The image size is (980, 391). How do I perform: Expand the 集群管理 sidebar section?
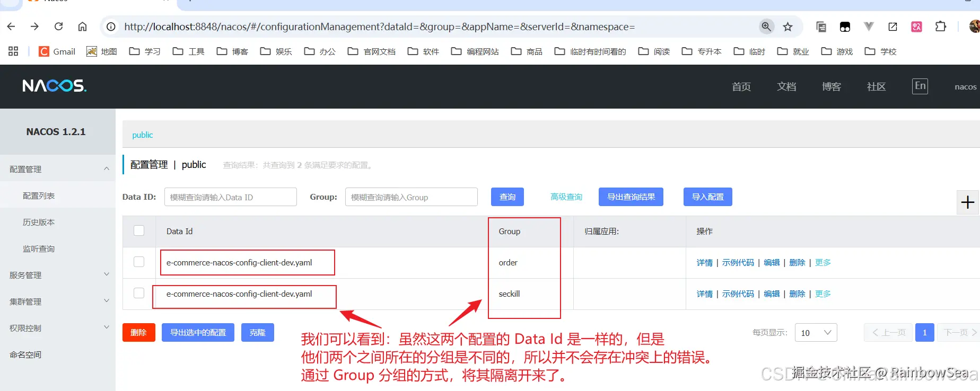[x=58, y=301]
